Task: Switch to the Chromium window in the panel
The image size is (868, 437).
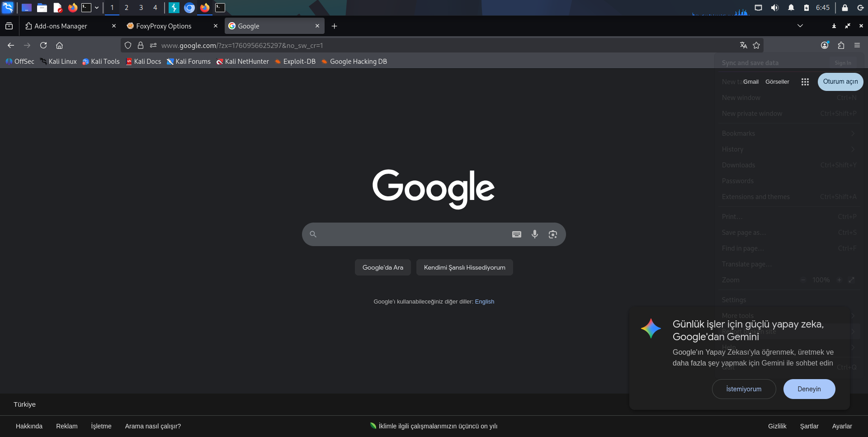Action: click(x=189, y=8)
